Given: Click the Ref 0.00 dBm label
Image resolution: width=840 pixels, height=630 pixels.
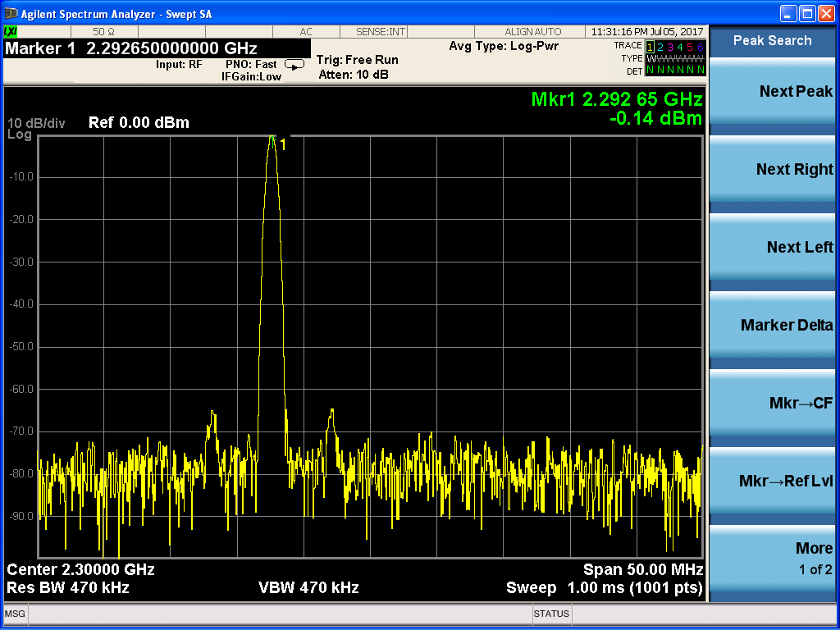Looking at the screenshot, I should pos(139,123).
